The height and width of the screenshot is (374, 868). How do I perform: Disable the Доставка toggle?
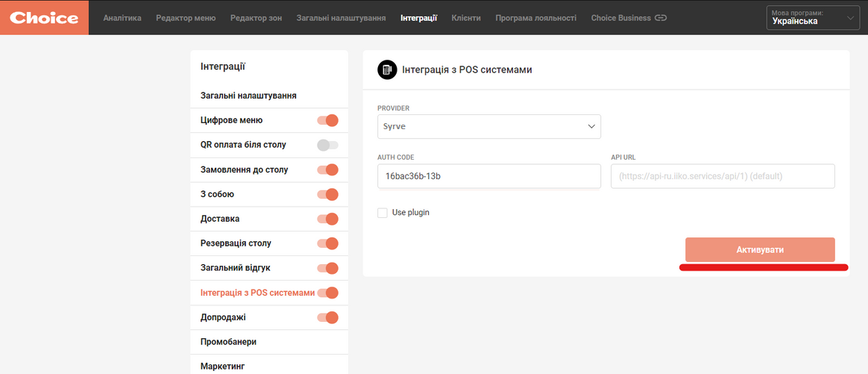327,219
